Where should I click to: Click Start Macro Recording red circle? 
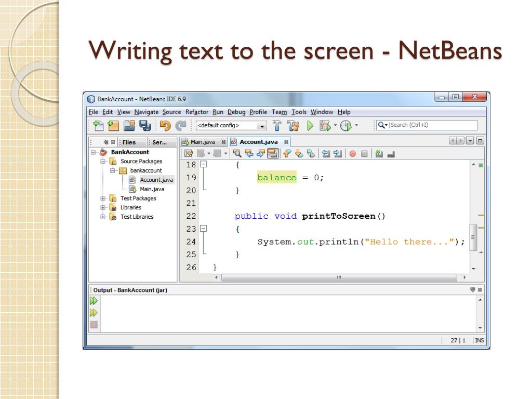point(353,154)
